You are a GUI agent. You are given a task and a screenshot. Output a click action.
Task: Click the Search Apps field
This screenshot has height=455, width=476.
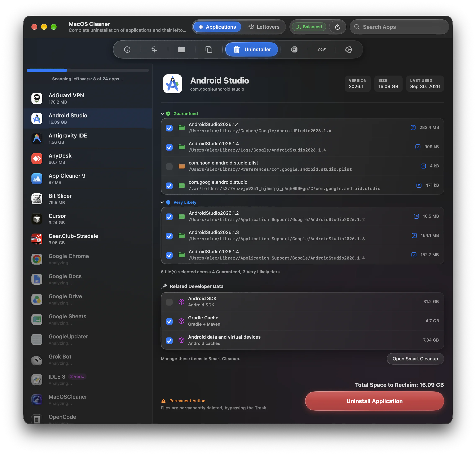[x=399, y=27]
